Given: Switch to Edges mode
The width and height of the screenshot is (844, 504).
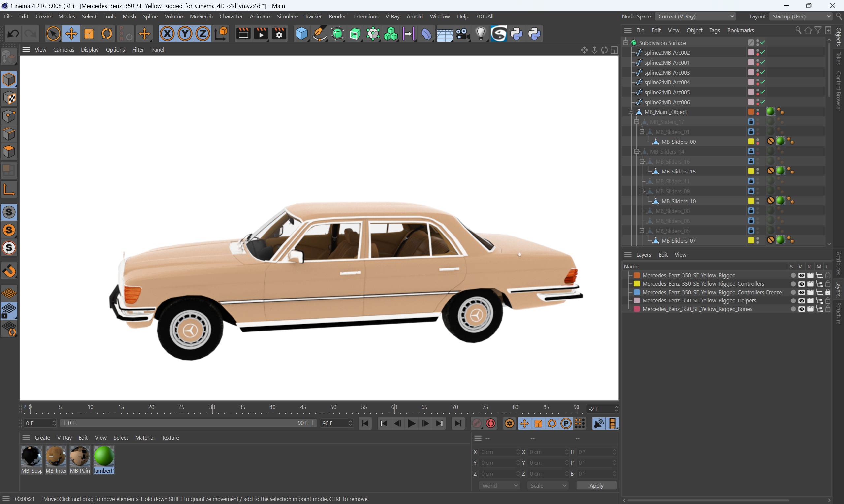Looking at the screenshot, I should click(x=9, y=134).
